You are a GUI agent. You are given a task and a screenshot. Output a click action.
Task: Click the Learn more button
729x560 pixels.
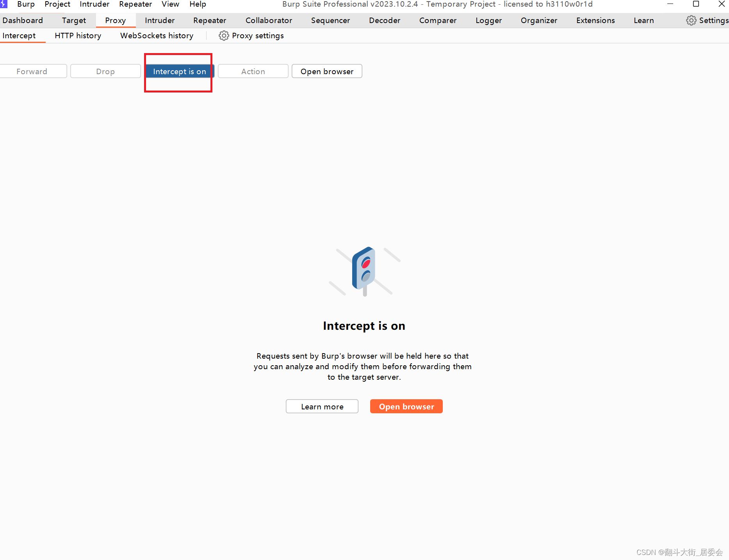pos(322,407)
